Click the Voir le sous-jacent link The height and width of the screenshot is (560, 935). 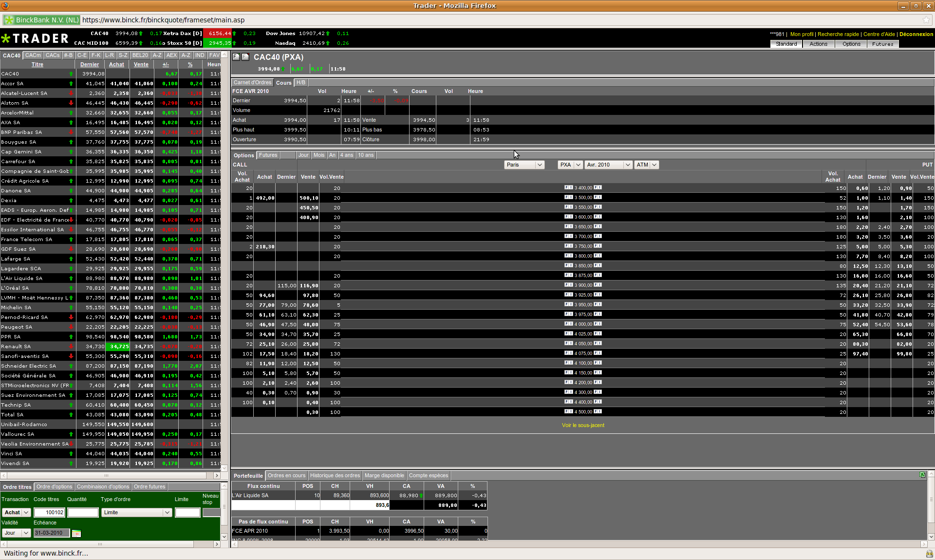[x=583, y=425]
